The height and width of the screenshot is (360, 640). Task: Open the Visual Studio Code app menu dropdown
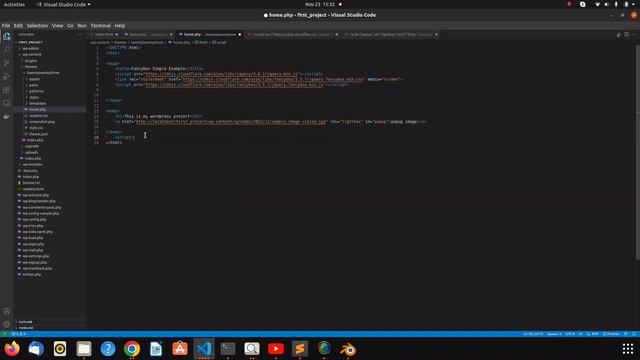pos(64,4)
